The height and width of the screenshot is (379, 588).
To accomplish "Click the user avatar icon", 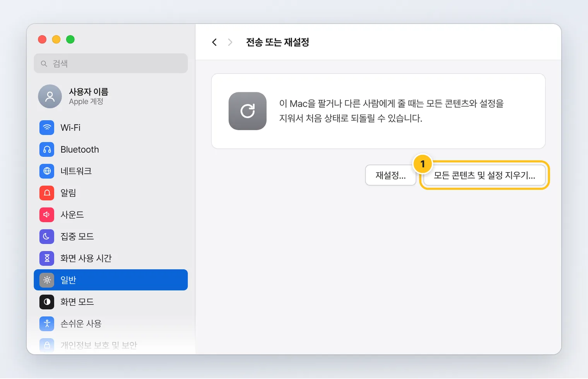I will click(50, 96).
